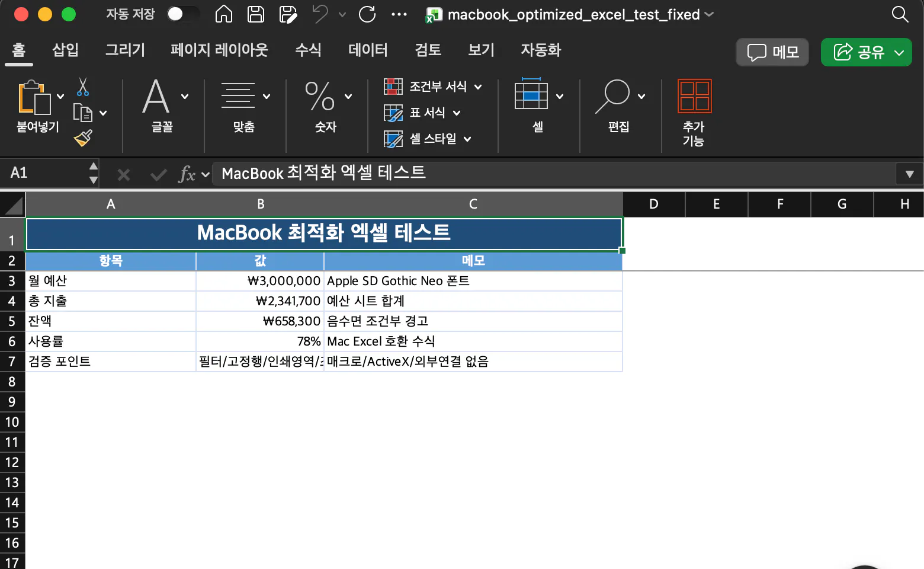Switch to the 홈 (Home) tab
The width and height of the screenshot is (924, 569).
pos(19,50)
